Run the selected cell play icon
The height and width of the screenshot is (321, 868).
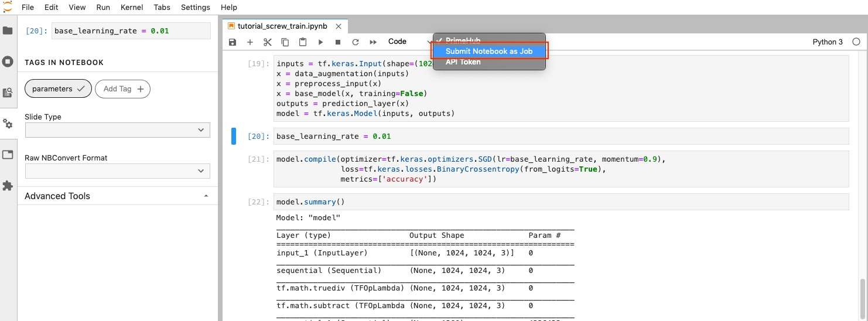[320, 42]
